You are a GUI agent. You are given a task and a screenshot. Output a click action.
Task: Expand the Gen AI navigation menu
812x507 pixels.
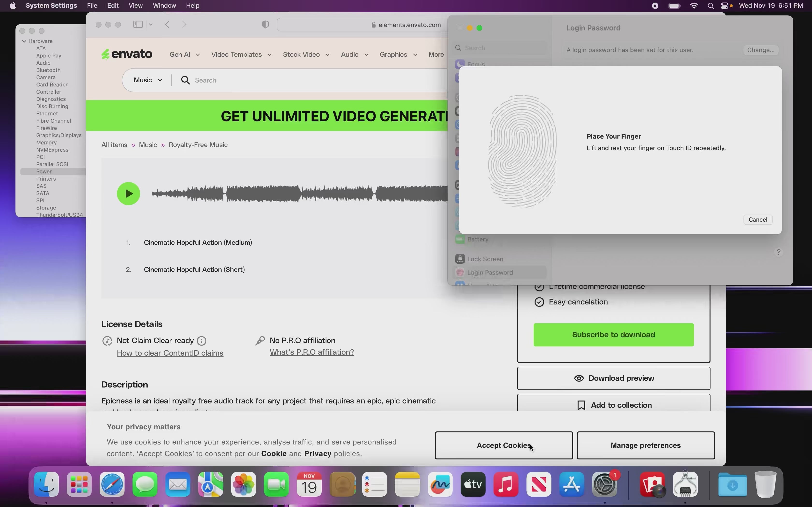(x=184, y=55)
